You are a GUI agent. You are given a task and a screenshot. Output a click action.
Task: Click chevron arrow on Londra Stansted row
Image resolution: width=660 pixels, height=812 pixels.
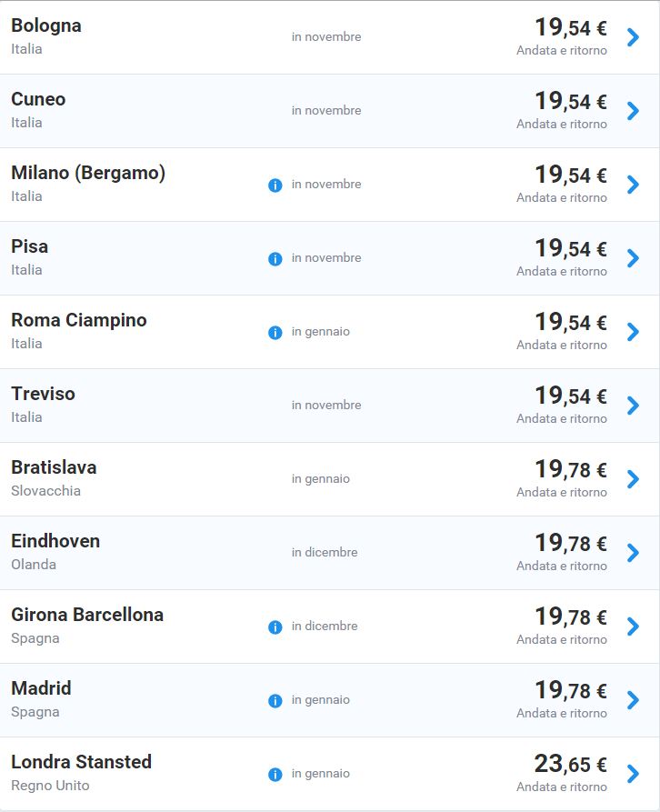[x=634, y=774]
